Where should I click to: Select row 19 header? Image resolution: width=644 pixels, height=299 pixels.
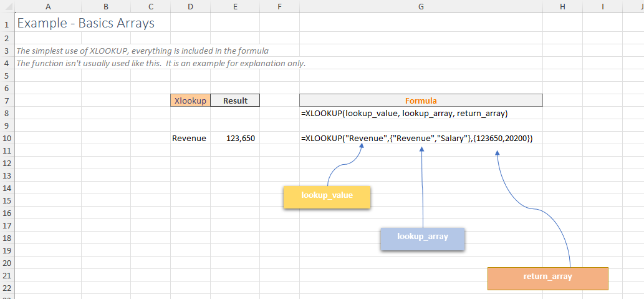point(7,251)
